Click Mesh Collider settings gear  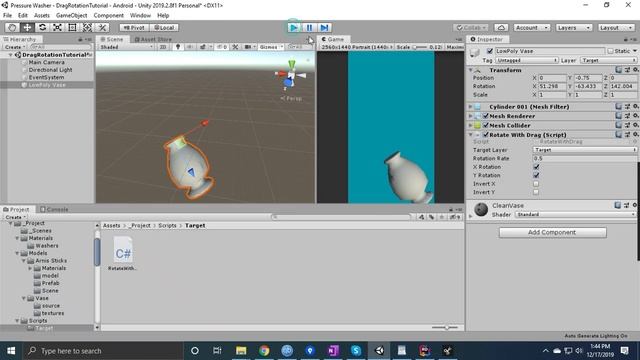tap(636, 125)
